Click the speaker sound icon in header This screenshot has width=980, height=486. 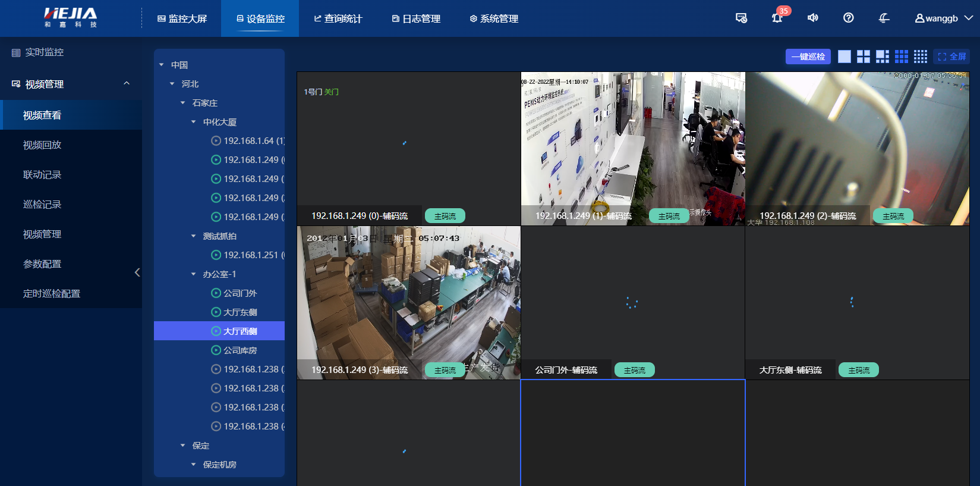(x=812, y=18)
